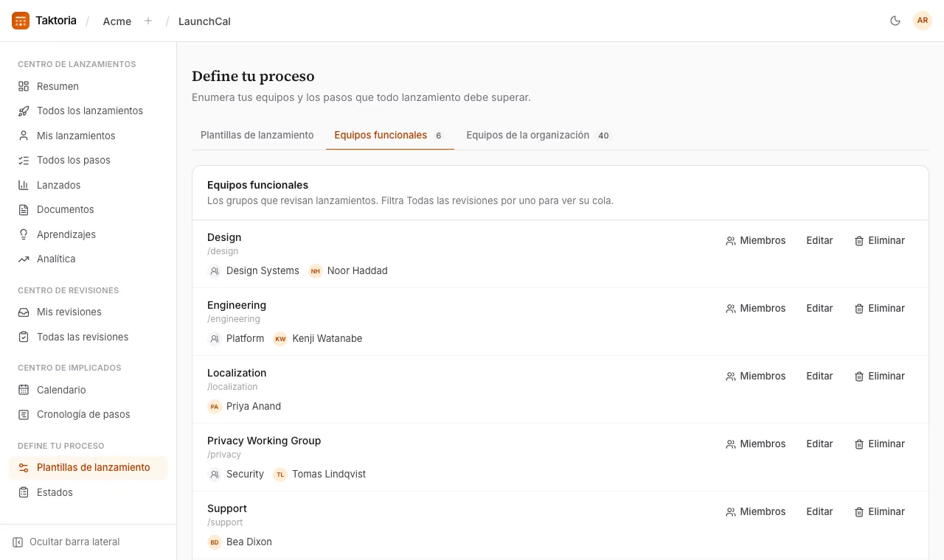Viewport: 944px width, 560px height.
Task: Switch to Equipos de la organización tab
Action: (x=539, y=135)
